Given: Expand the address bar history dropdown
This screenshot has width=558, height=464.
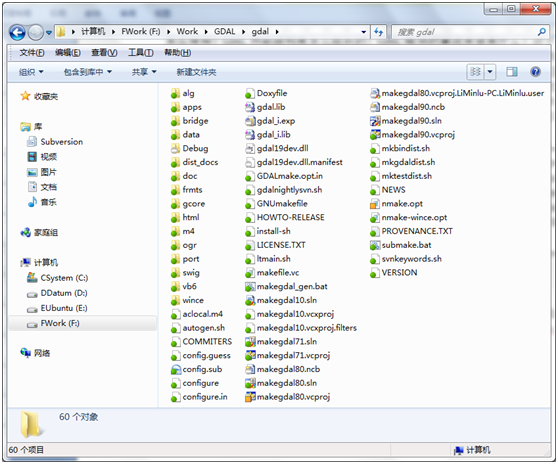Looking at the screenshot, I should (364, 32).
